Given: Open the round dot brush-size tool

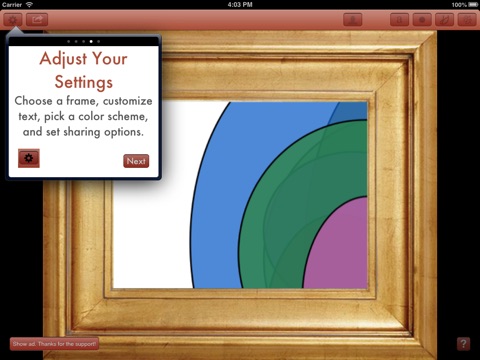Looking at the screenshot, I should (x=422, y=20).
